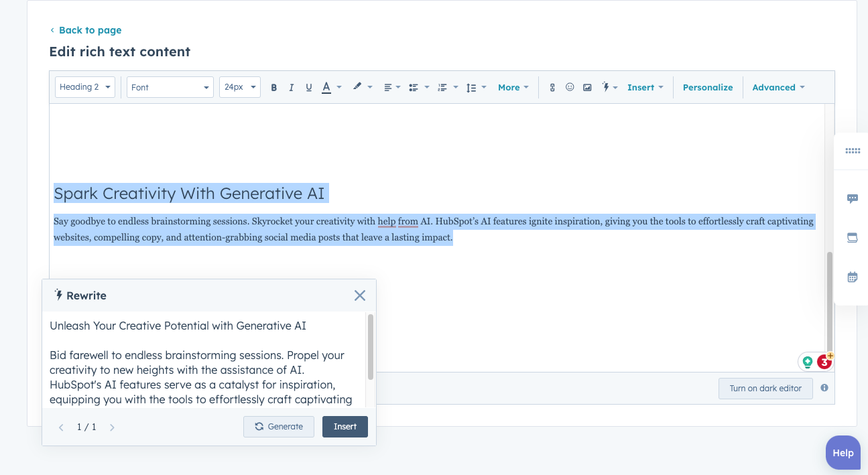Click the numbered list icon
The width and height of the screenshot is (868, 475).
click(442, 88)
